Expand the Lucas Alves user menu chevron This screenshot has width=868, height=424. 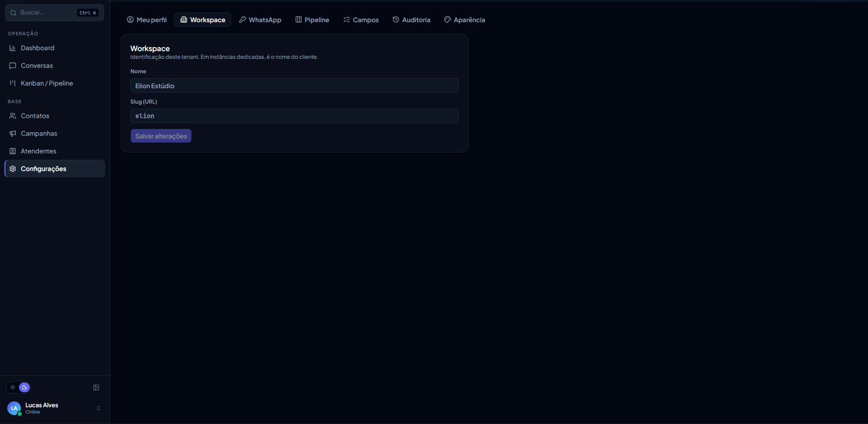pos(99,408)
